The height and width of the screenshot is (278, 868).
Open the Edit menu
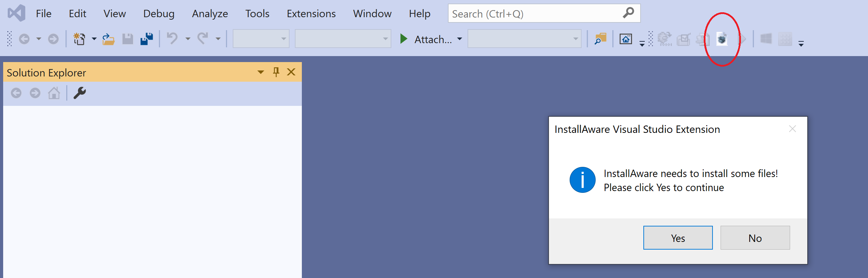pos(77,14)
